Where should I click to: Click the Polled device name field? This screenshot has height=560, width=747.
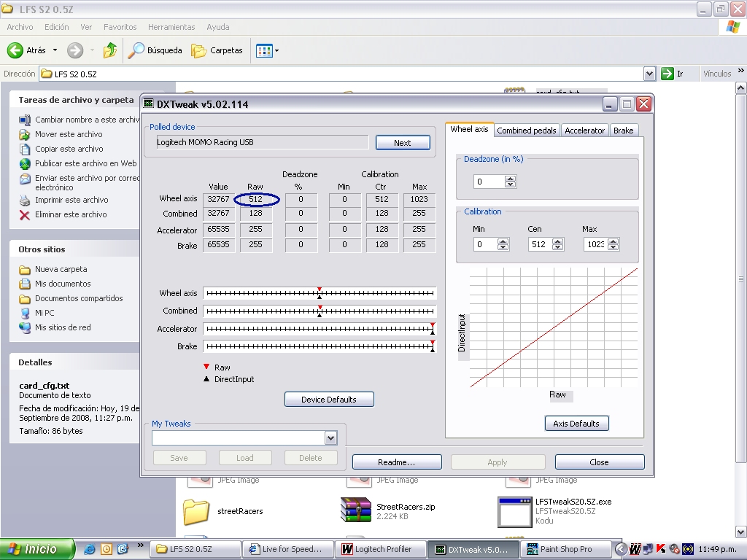point(263,142)
